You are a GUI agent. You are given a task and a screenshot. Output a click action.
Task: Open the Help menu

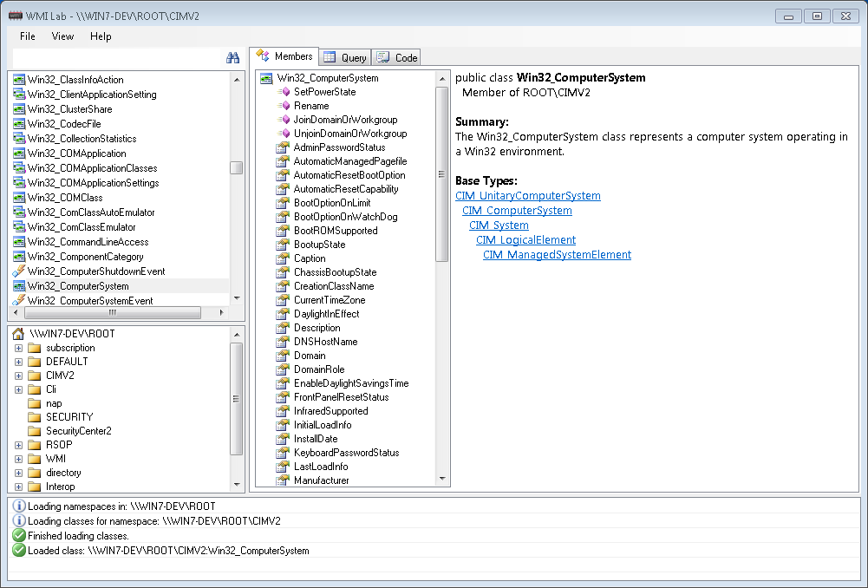coord(101,36)
